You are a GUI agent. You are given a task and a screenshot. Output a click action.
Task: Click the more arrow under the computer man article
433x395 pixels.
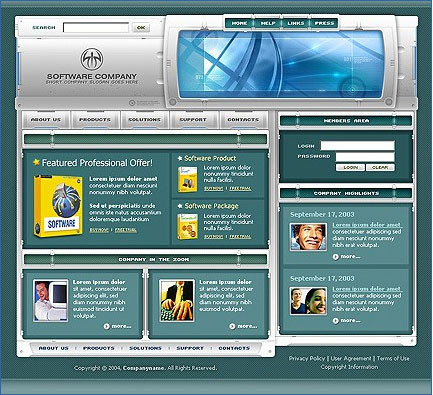(x=107, y=326)
